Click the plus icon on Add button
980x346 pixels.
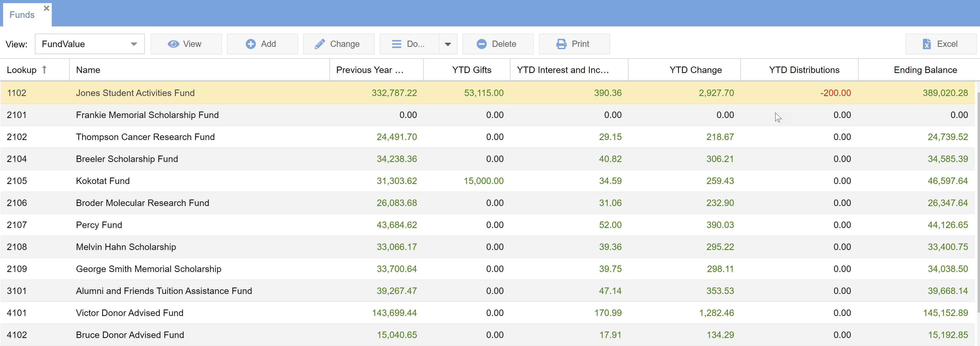coord(251,44)
